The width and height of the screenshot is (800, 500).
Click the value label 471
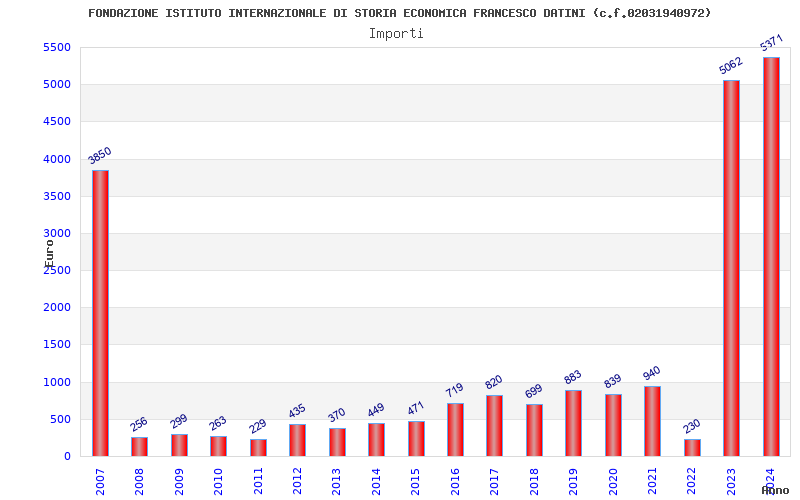point(415,408)
